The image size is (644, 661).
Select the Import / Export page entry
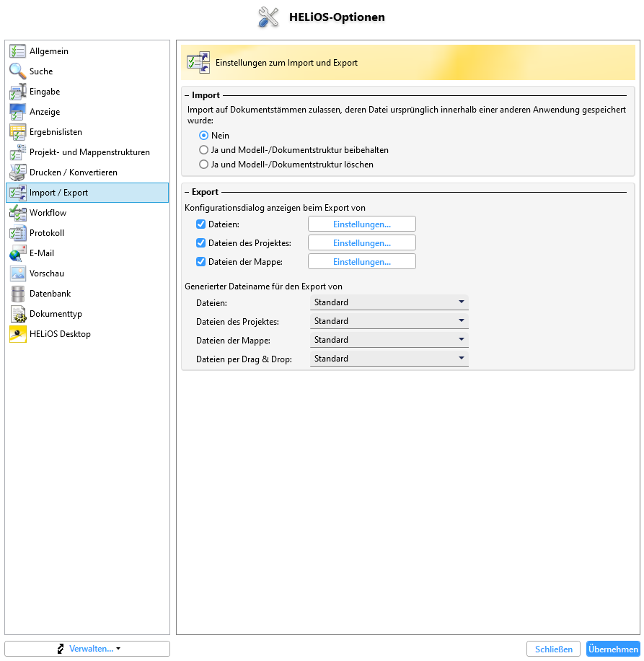click(x=87, y=193)
